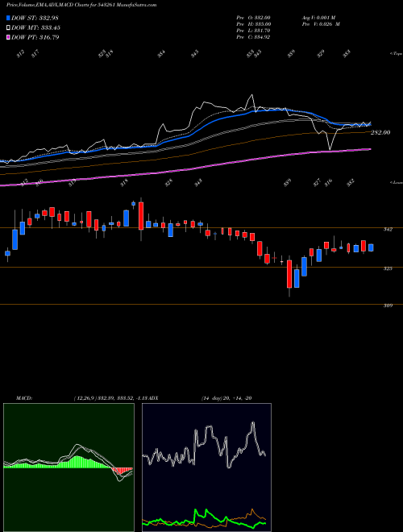Select the 'DOW MT: 333.45' legend text

(35, 28)
